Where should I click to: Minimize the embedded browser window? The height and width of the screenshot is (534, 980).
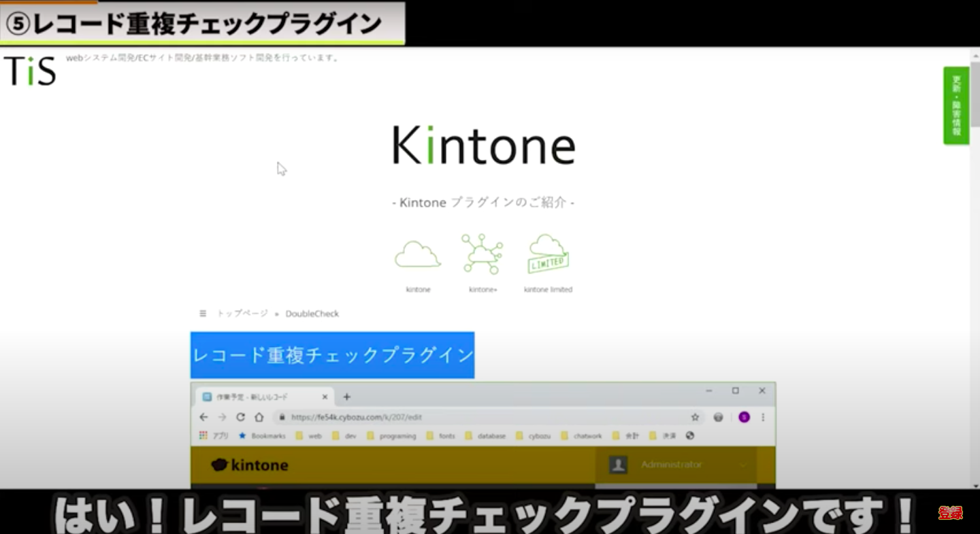click(709, 391)
